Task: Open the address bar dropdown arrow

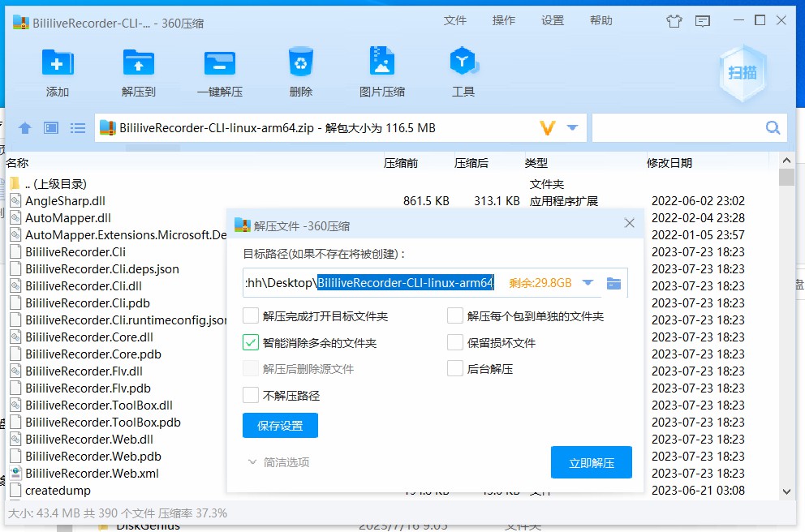Action: 572,128
